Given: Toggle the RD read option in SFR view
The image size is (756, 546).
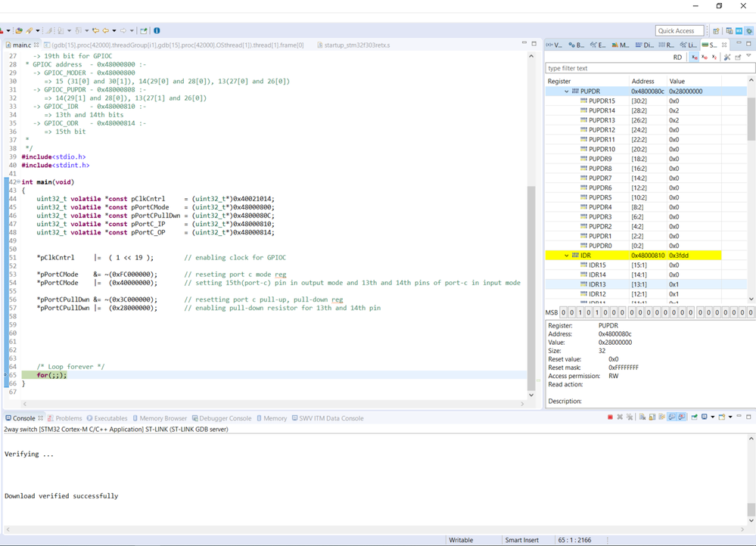Looking at the screenshot, I should point(677,57).
